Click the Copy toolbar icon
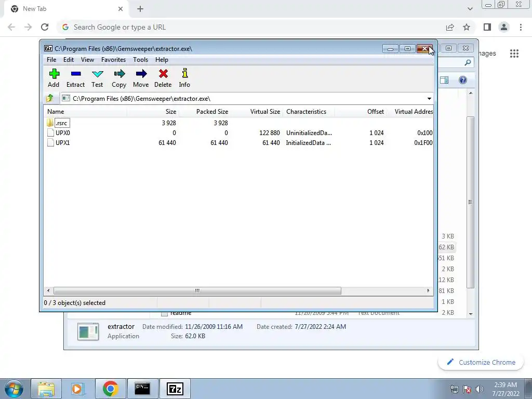The image size is (532, 399). (119, 78)
